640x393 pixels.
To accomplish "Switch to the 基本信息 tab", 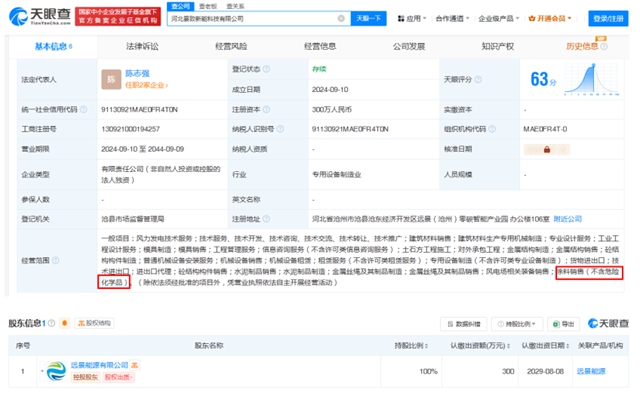I will coord(53,47).
